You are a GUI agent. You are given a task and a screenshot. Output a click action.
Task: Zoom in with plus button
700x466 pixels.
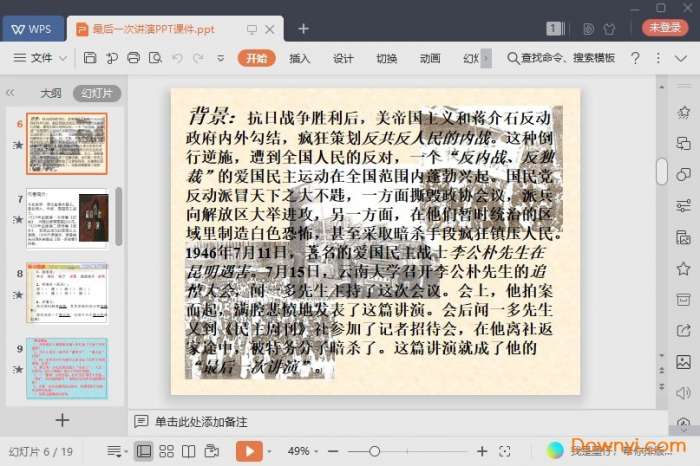(482, 451)
